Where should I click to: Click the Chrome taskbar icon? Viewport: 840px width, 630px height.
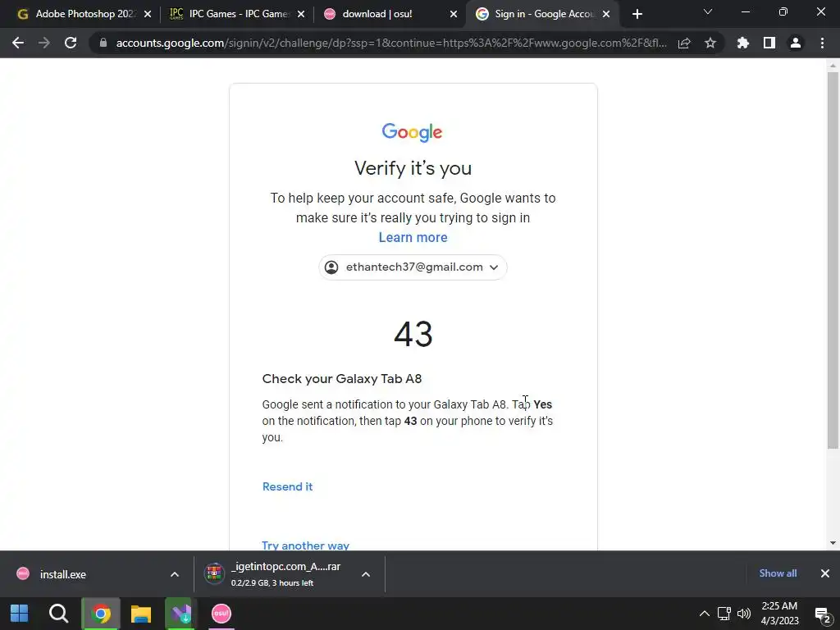[100, 614]
